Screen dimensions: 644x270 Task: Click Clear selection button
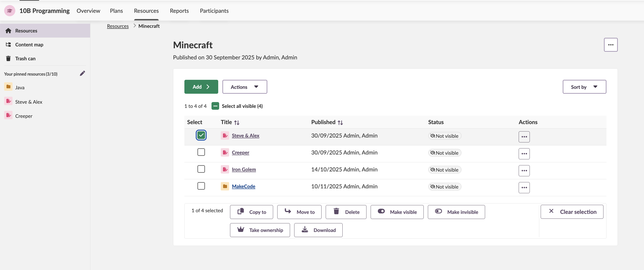571,212
